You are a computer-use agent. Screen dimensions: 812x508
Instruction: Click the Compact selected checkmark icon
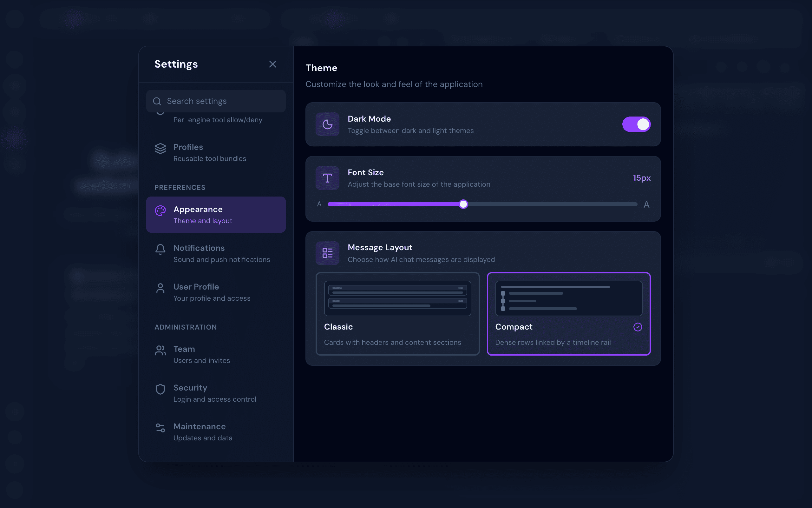tap(638, 327)
